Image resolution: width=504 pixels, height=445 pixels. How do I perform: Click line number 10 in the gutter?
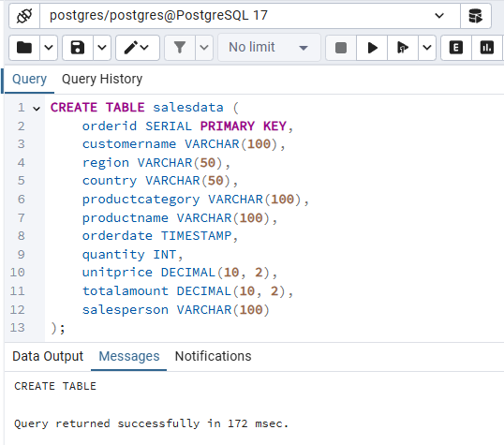tap(18, 273)
